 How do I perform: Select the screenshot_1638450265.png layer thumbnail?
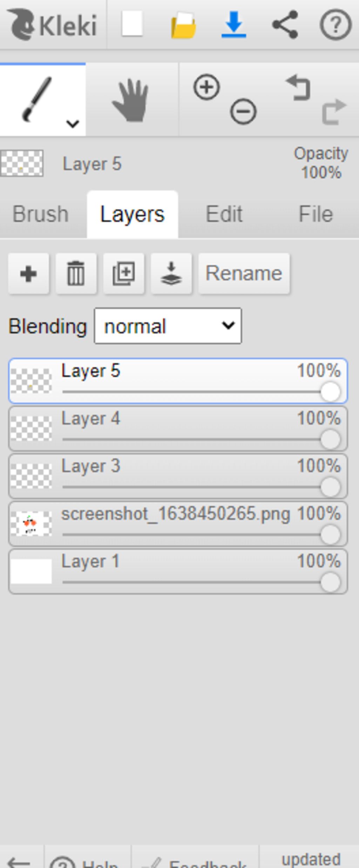click(31, 523)
